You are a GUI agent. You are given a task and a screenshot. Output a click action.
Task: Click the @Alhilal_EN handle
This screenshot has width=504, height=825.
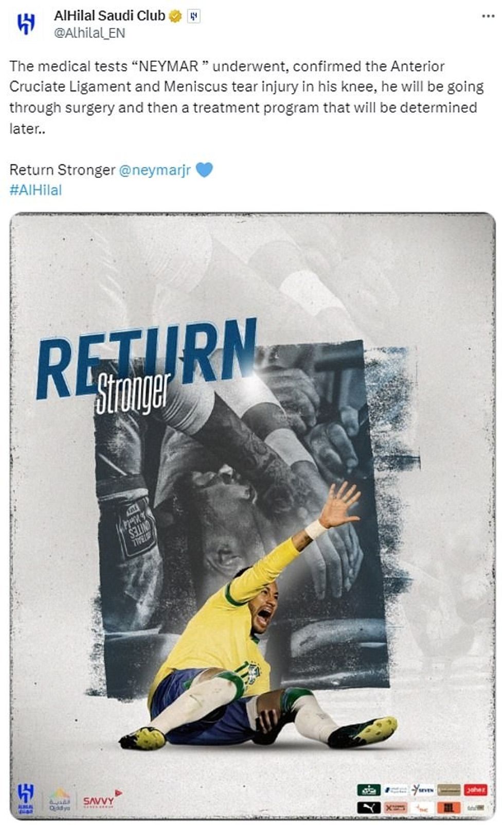click(89, 33)
